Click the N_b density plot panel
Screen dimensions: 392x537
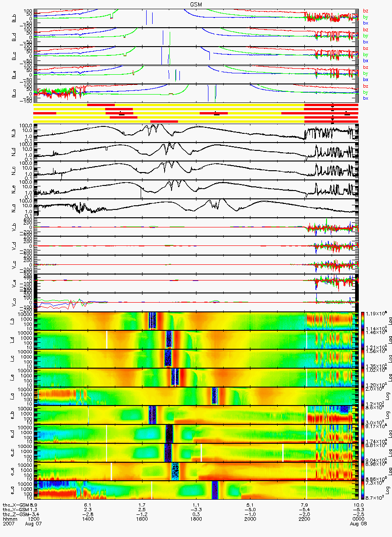[x=196, y=133]
